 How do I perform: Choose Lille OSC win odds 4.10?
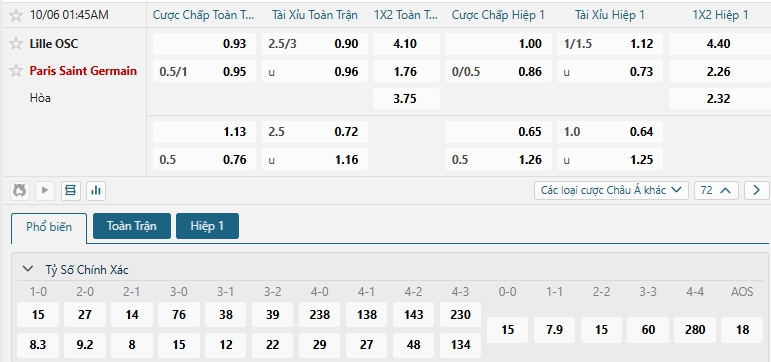(x=406, y=44)
